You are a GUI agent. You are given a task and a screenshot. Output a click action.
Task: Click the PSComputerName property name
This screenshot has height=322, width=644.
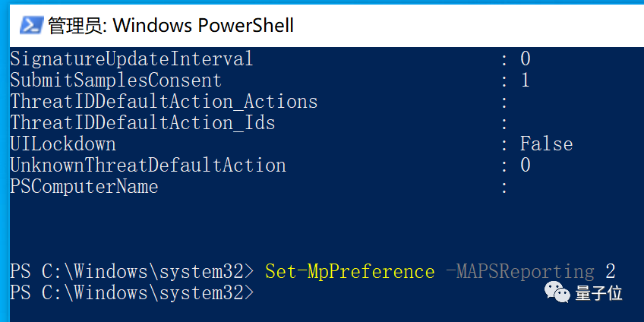(x=84, y=186)
